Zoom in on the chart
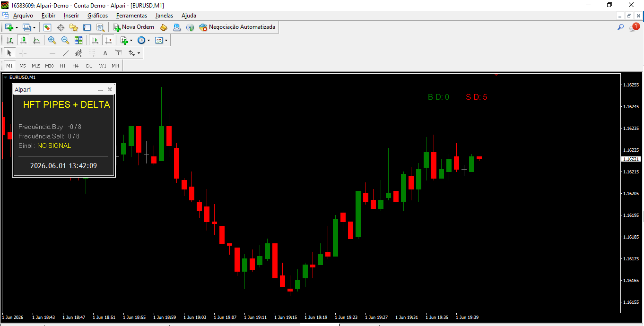The image size is (644, 326). pos(52,40)
